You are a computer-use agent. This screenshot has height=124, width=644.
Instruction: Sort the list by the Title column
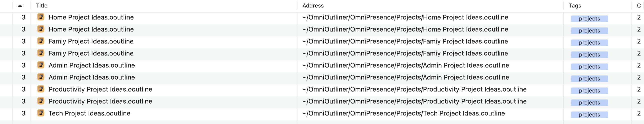pos(42,5)
